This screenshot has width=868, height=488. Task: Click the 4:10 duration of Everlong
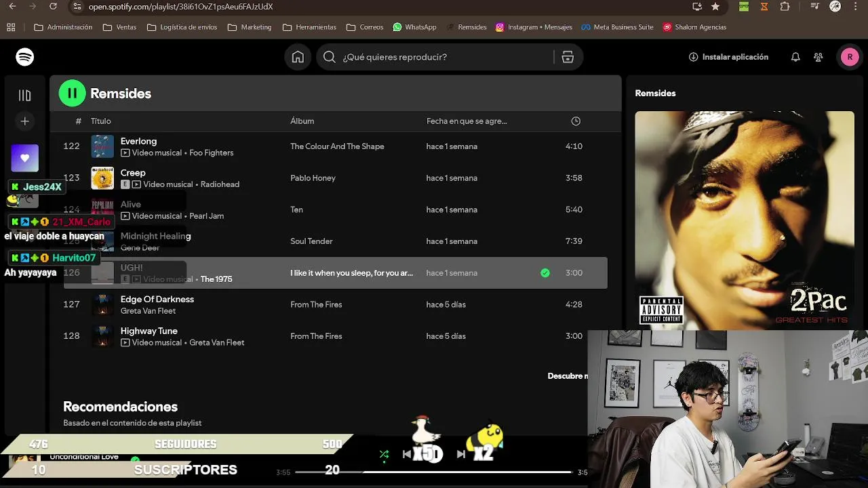coord(574,146)
